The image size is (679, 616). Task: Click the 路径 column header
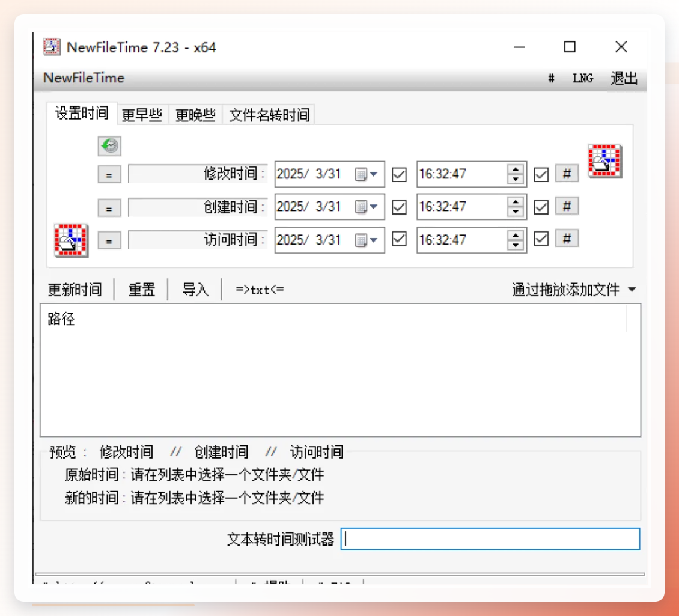pyautogui.click(x=61, y=319)
